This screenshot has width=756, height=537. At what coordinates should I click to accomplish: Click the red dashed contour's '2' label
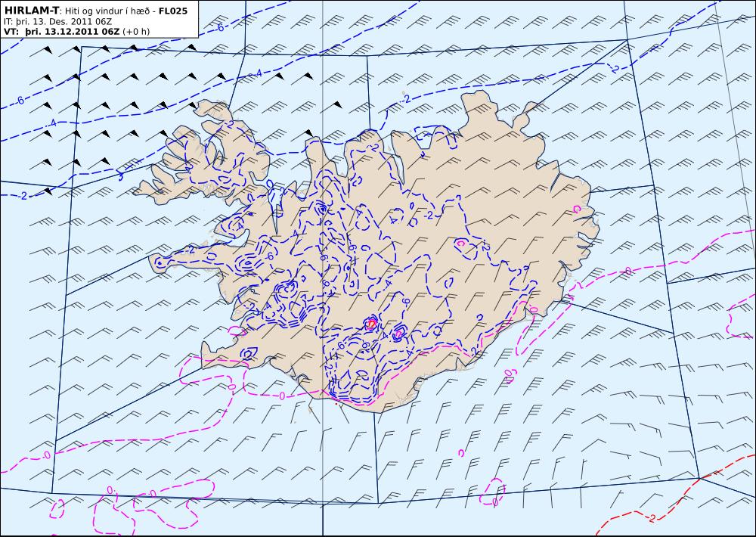pos(652,519)
